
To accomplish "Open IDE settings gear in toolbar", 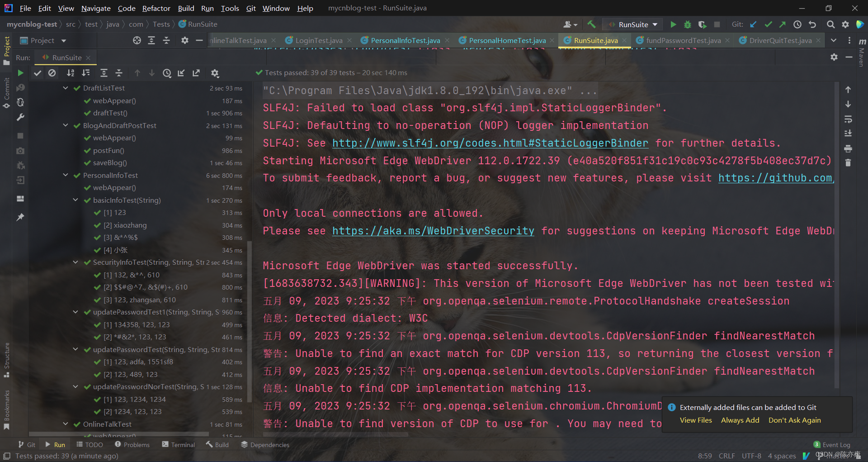I will click(x=845, y=24).
